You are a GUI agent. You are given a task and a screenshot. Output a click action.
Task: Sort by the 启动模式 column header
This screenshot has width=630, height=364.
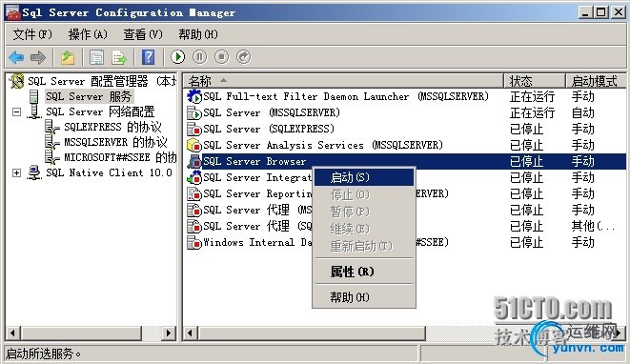(x=597, y=81)
